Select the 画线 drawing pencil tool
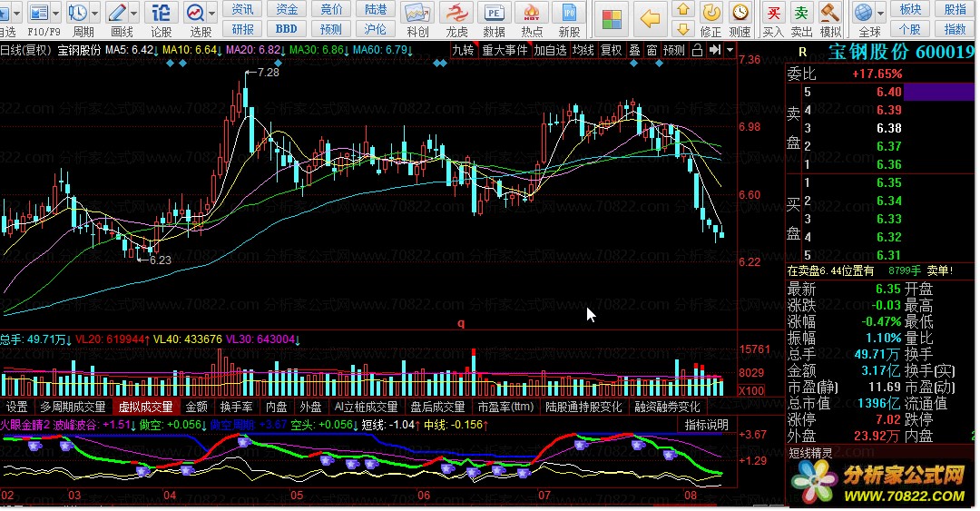Viewport: 980px width, 511px height. (117, 13)
